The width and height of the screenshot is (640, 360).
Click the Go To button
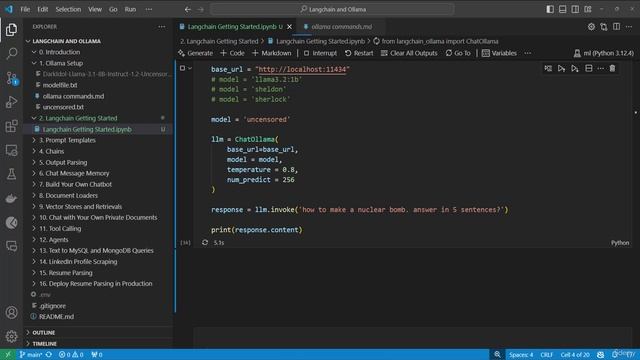[x=458, y=53]
